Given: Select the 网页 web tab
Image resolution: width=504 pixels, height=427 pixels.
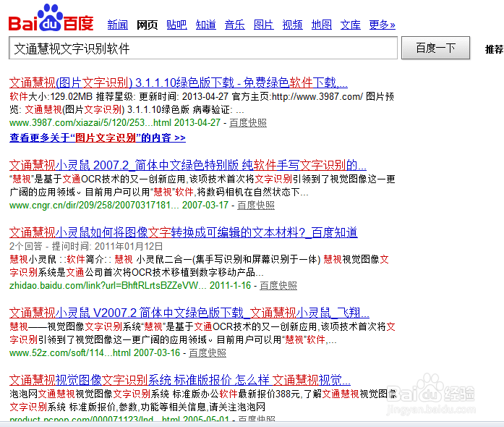Looking at the screenshot, I should tap(148, 25).
